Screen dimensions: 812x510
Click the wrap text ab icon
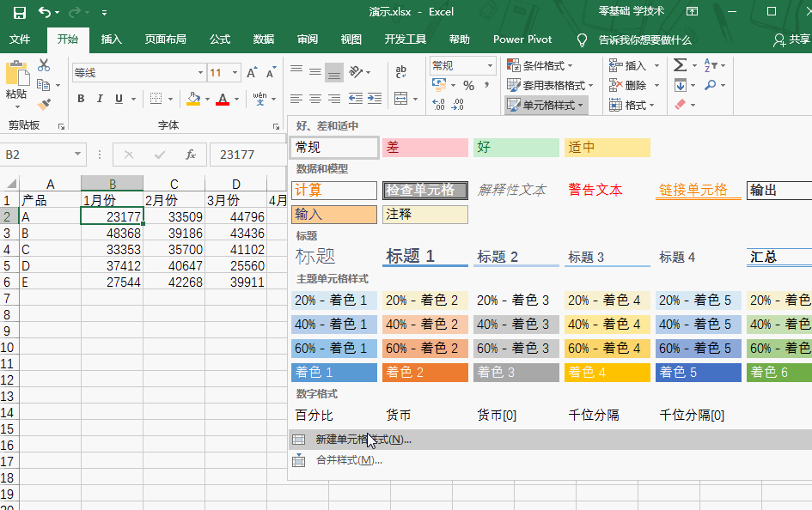(400, 71)
